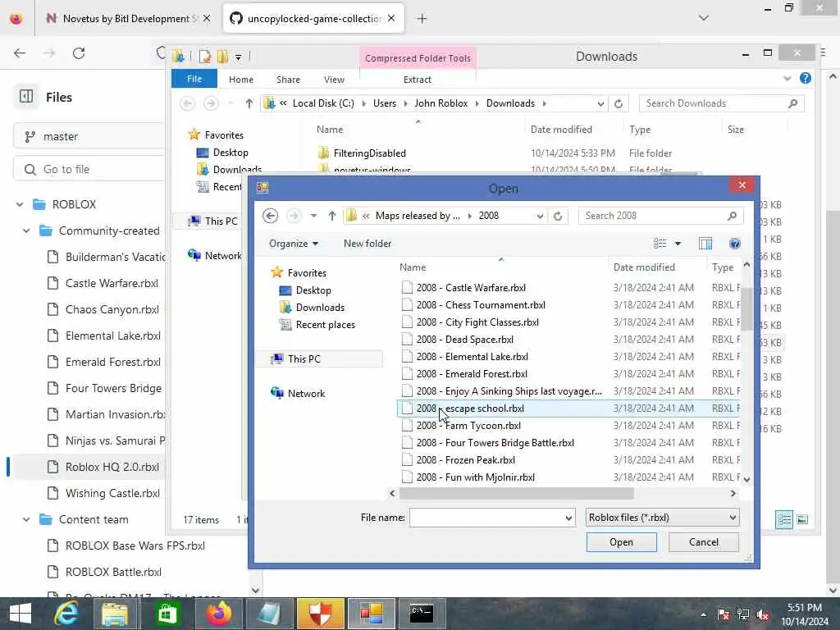This screenshot has height=630, width=840.
Task: Click Desktop in Open dialog Favorites
Action: click(x=313, y=290)
